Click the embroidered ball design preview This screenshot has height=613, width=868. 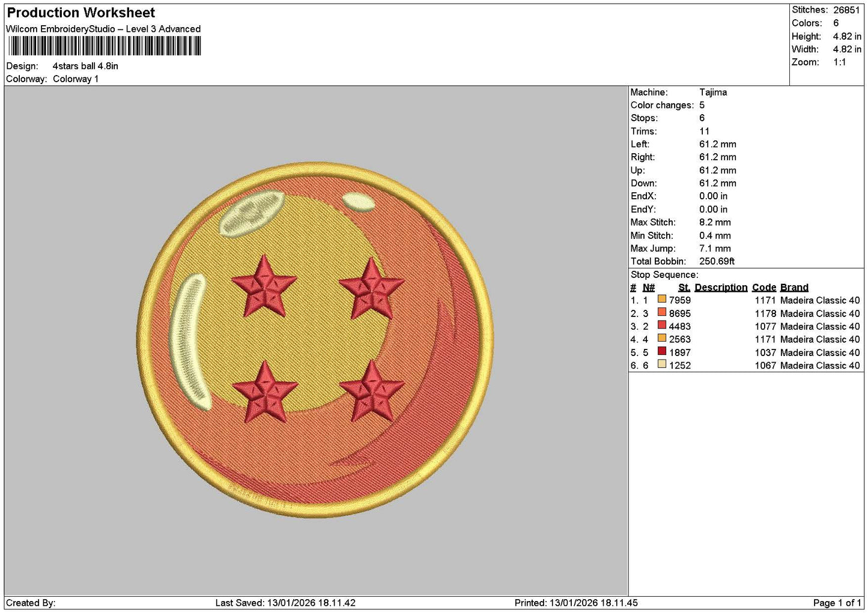click(x=315, y=340)
